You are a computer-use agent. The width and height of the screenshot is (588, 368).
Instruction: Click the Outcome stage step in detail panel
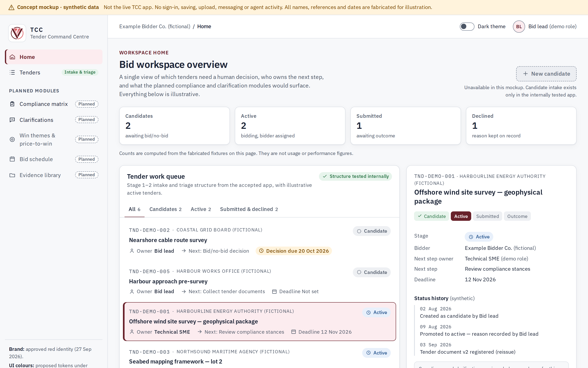click(x=517, y=216)
